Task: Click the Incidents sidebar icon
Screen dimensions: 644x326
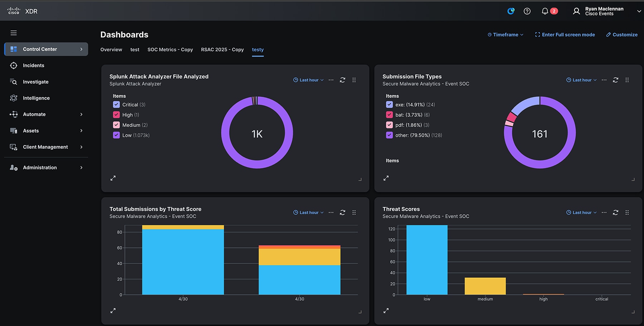Action: pos(14,65)
